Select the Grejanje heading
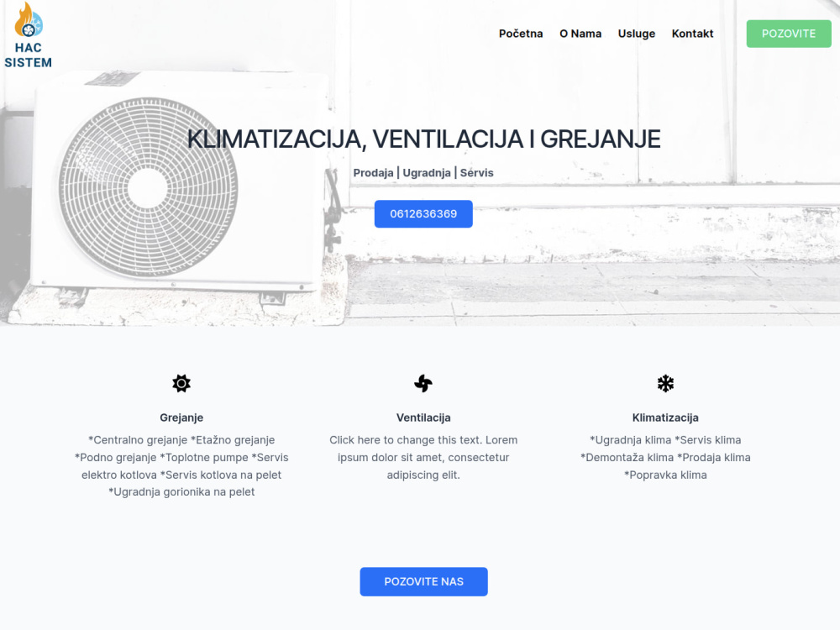Image resolution: width=840 pixels, height=630 pixels. (x=181, y=417)
